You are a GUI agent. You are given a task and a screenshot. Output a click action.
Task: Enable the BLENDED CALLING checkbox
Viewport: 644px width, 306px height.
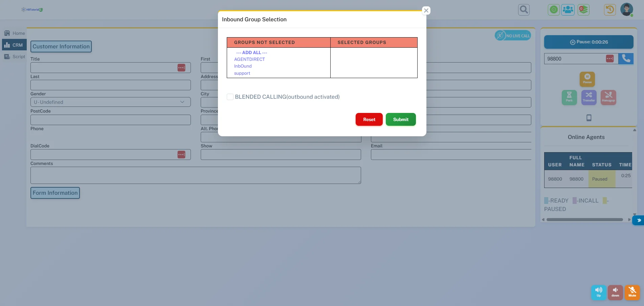[x=230, y=97]
